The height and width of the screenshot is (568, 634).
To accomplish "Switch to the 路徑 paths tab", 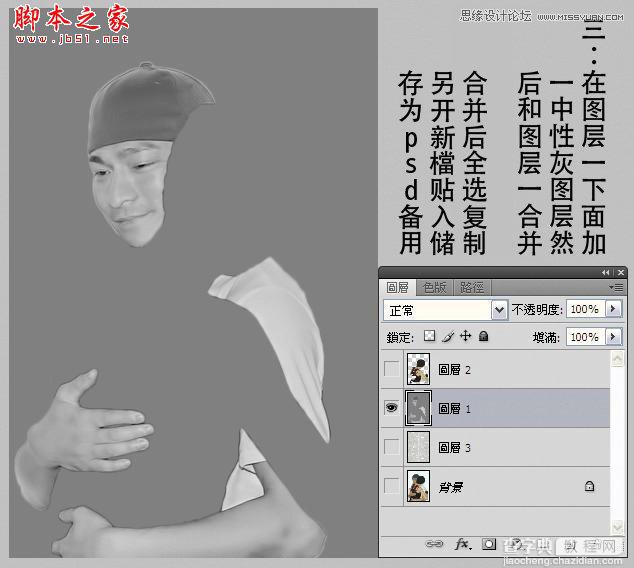I will 471,287.
